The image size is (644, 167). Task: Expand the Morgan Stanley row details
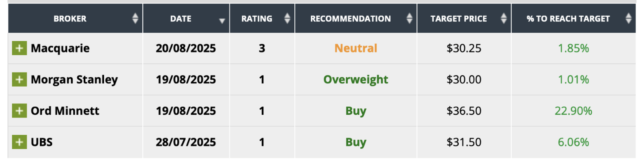coord(18,79)
